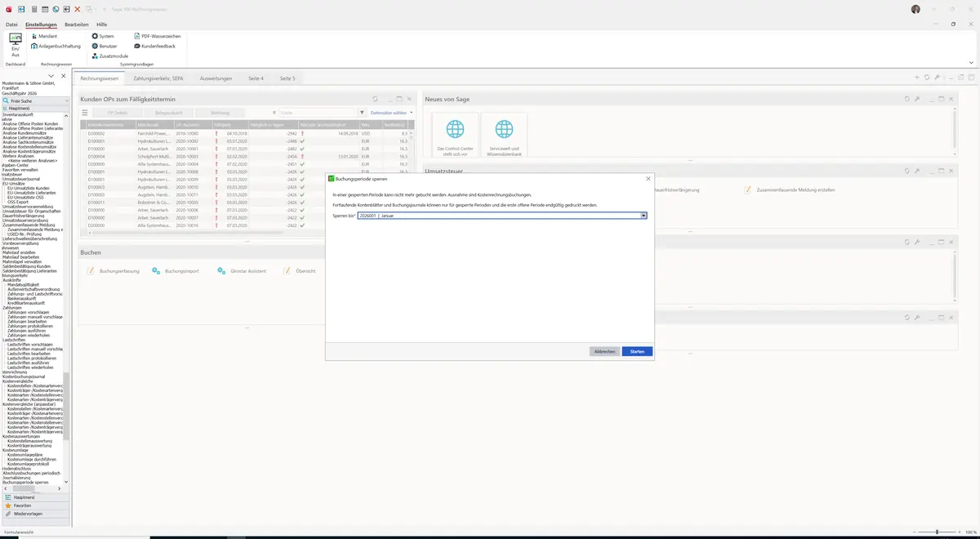Select Zahlungen vorschlagen in the navigation tree
This screenshot has height=539, width=980.
tap(29, 312)
